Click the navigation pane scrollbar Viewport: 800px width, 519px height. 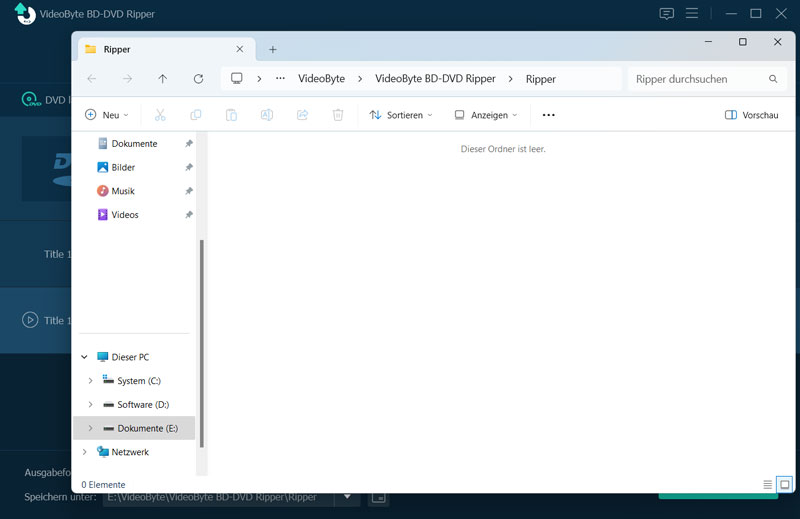coord(202,343)
